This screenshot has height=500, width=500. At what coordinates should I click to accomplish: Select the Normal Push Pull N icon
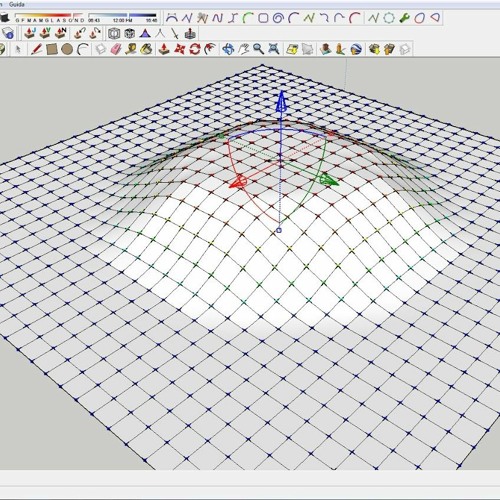click(61, 33)
